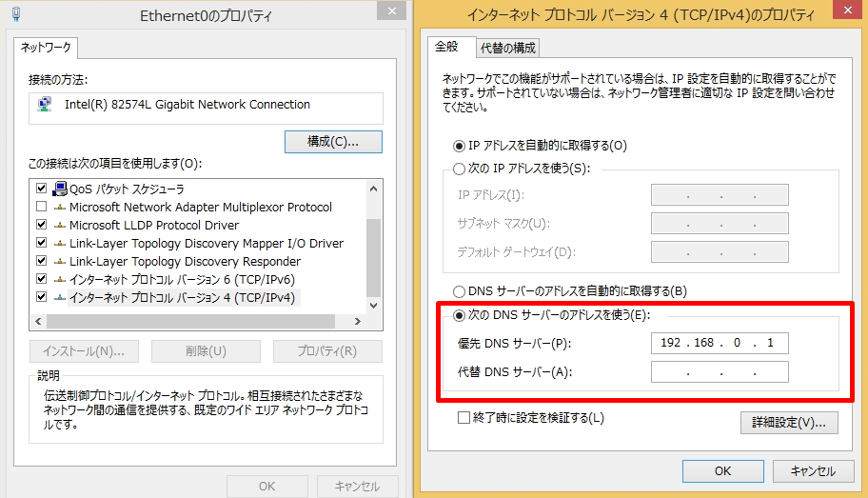Viewport: 868px width, 498px height.
Task: Select the DNS サーバーのアドレスを自動的に取得する radio button
Action: (459, 291)
